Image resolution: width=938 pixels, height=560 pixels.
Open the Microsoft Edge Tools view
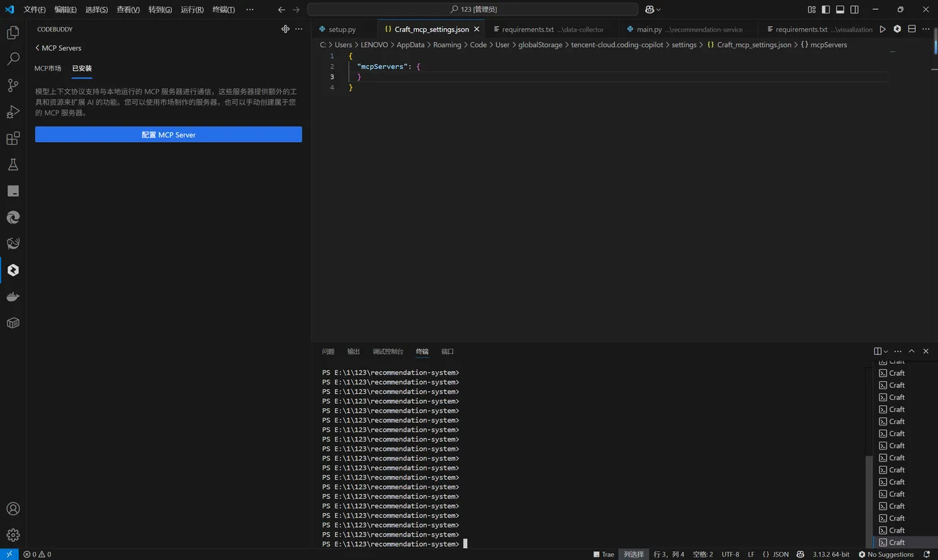[x=13, y=217]
